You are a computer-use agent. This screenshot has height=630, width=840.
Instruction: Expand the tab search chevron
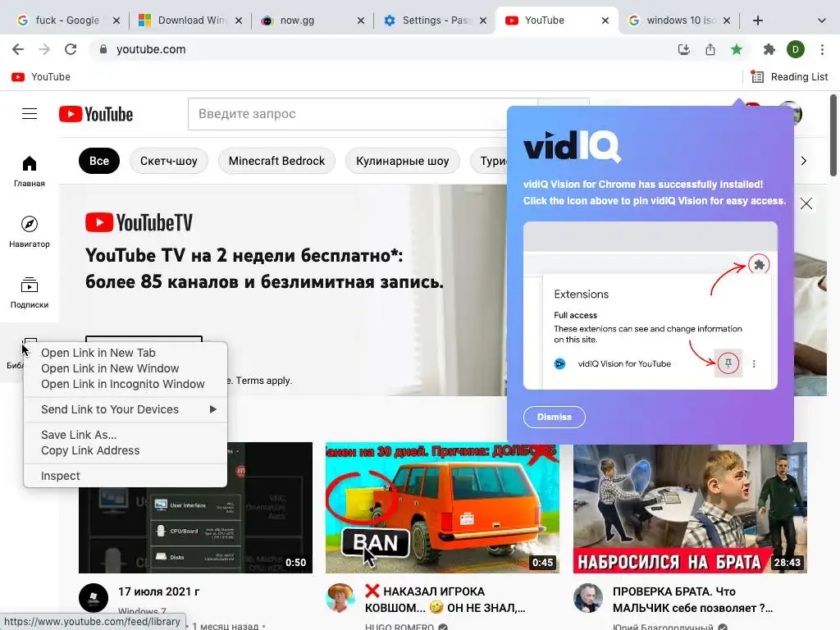tap(822, 21)
